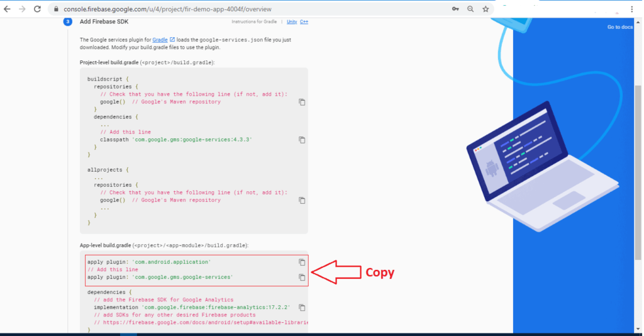Open the Gradle link
This screenshot has height=336, width=644.
click(x=160, y=40)
